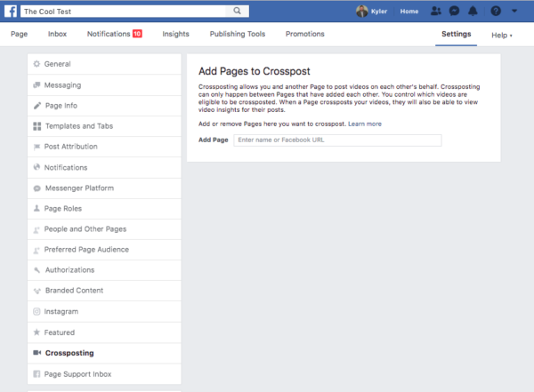
Task: Open Kyler's profile picture
Action: pos(362,12)
